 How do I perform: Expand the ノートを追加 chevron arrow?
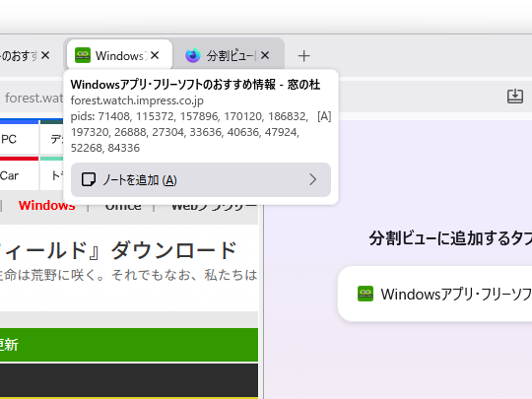tap(313, 179)
